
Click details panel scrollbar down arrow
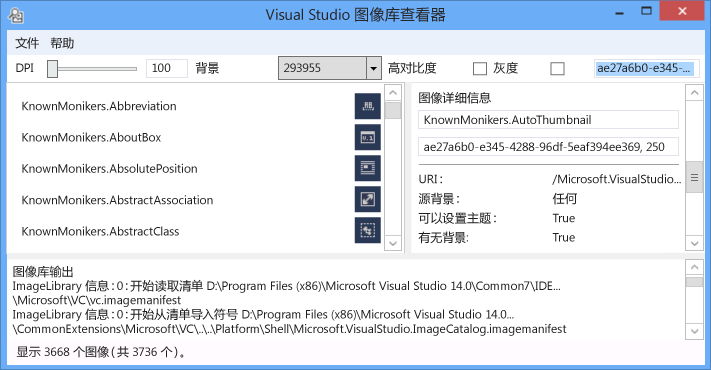point(694,243)
